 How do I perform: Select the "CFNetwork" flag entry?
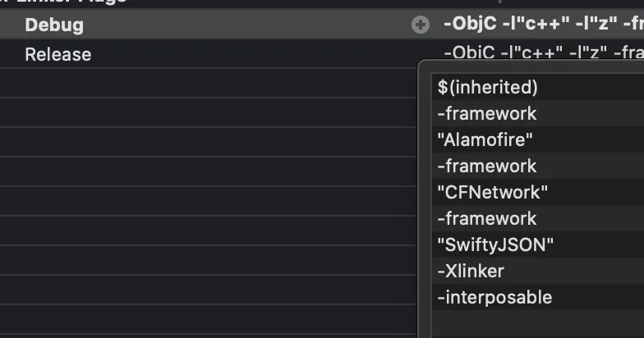(493, 192)
